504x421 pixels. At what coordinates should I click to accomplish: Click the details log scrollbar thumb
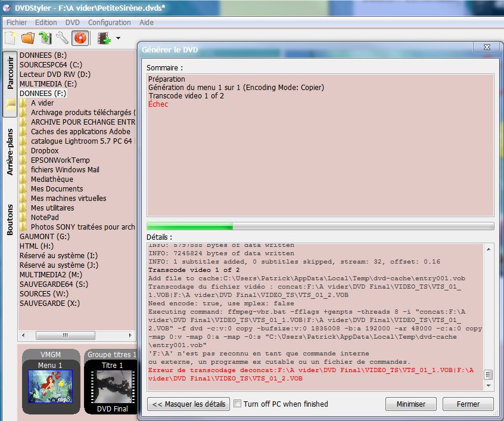(489, 374)
